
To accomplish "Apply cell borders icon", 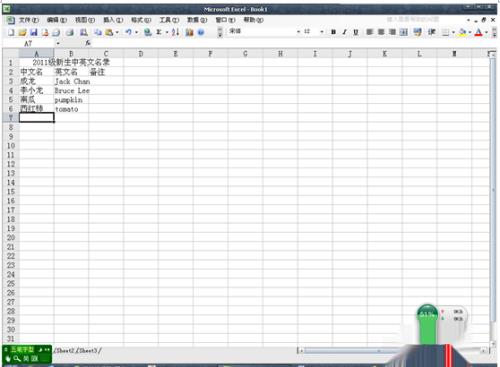I will pyautogui.click(x=445, y=32).
